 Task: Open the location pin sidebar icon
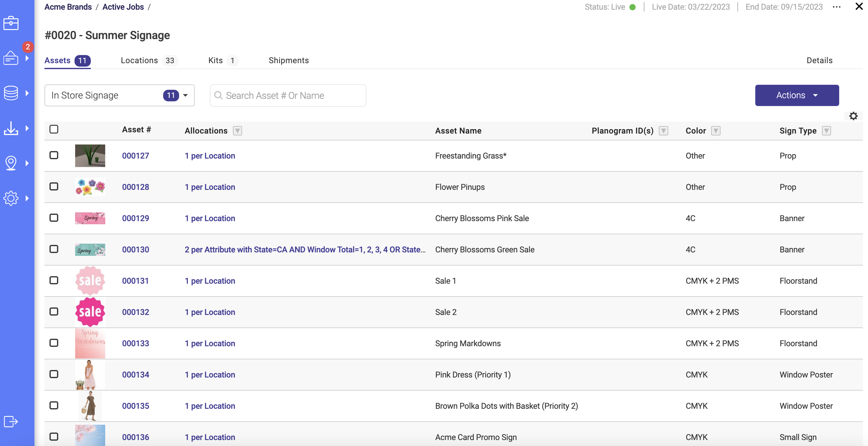click(11, 163)
